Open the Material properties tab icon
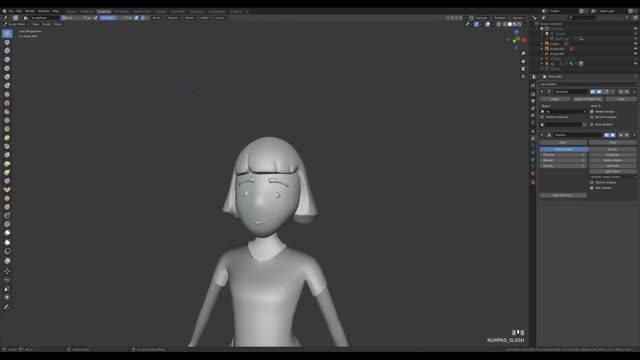The image size is (640, 360). [x=533, y=174]
